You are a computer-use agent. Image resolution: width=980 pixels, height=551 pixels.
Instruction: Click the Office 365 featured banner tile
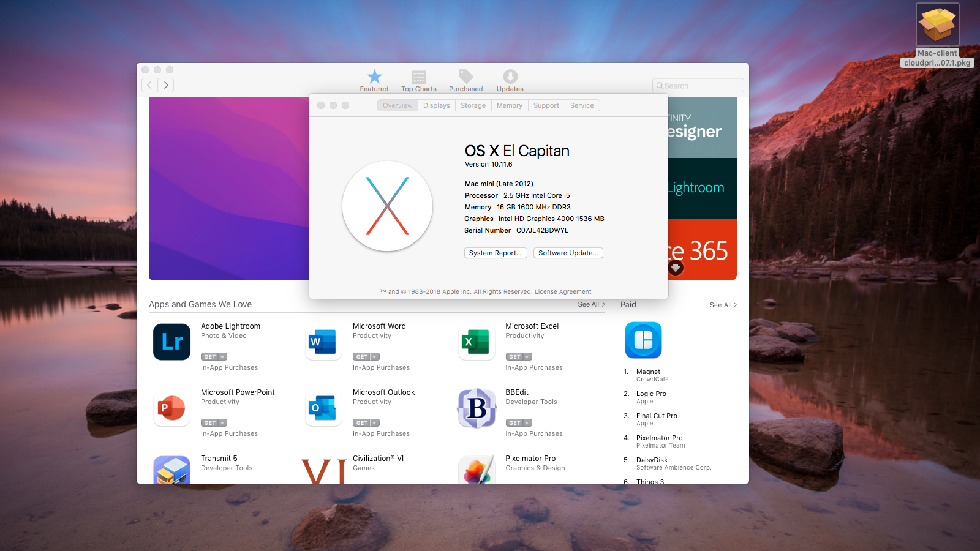click(x=703, y=250)
